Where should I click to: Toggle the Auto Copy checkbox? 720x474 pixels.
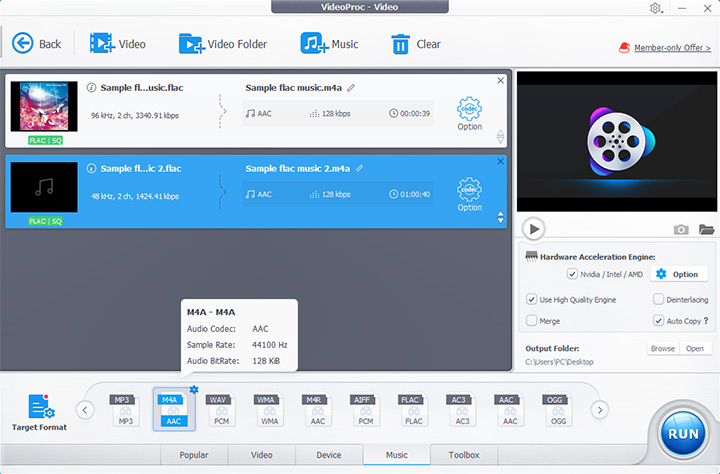(658, 321)
